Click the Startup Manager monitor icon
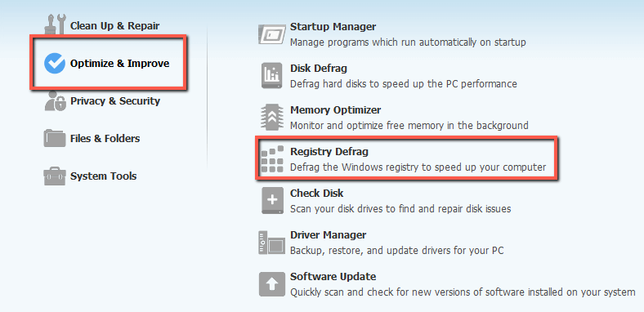 coord(271,33)
